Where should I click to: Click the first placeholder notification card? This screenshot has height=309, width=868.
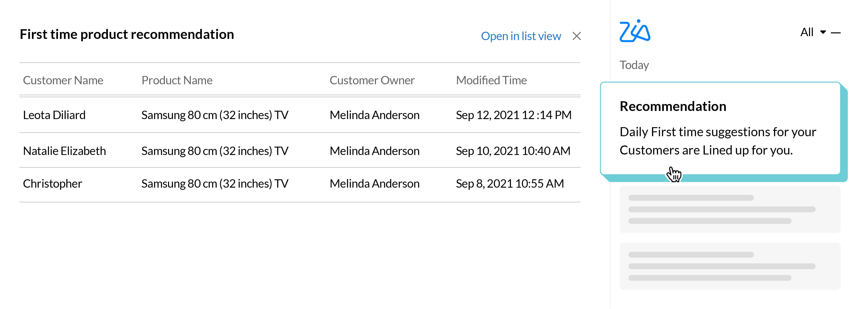(x=730, y=209)
